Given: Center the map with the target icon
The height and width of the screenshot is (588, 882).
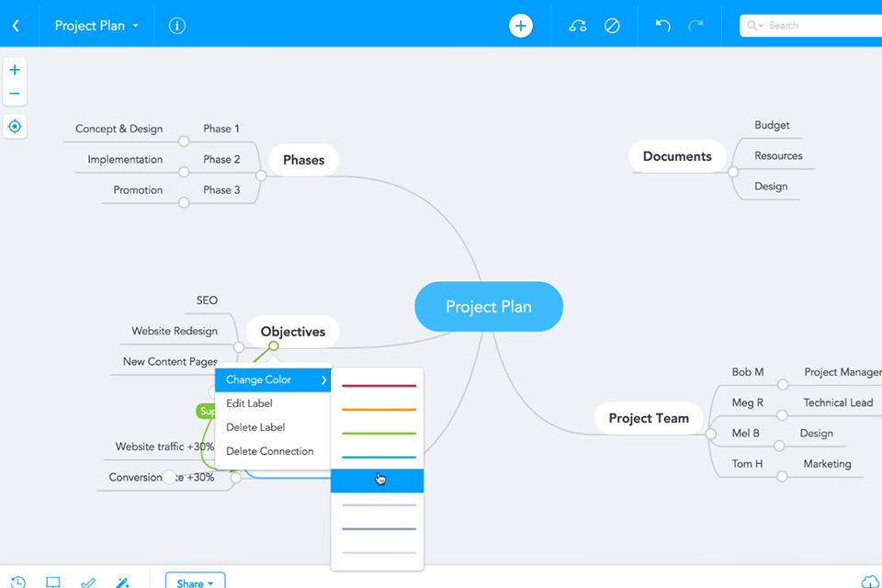Looking at the screenshot, I should point(15,127).
